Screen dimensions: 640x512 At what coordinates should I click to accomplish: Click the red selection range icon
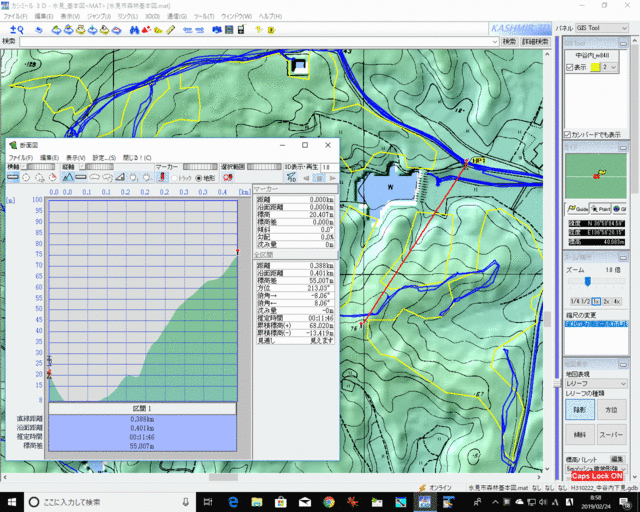pyautogui.click(x=228, y=177)
